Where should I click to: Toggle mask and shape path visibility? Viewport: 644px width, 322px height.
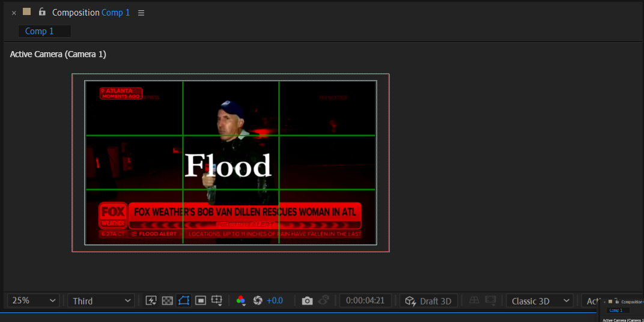point(184,300)
